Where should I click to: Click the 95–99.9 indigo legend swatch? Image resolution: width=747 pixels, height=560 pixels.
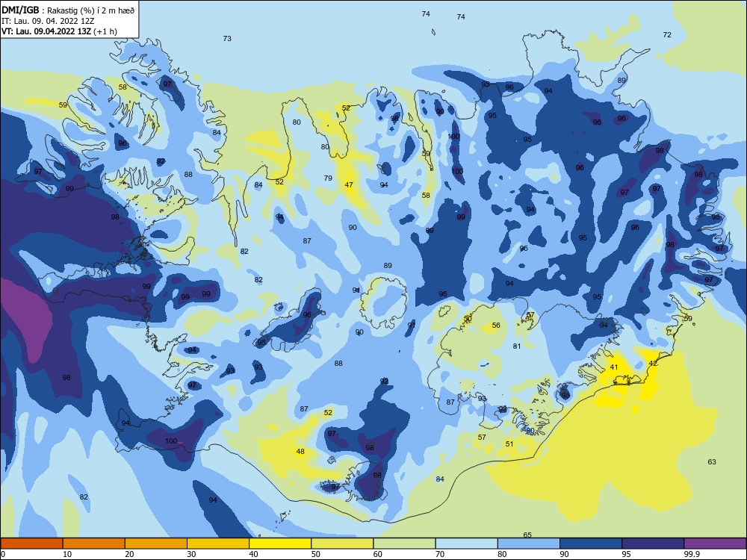[653, 544]
